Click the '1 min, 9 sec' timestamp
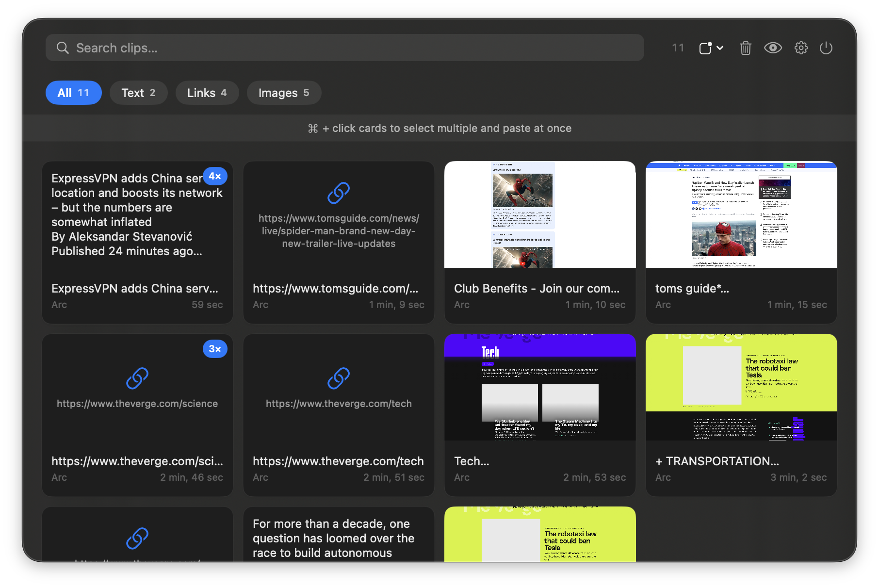The image size is (879, 588). click(x=397, y=305)
